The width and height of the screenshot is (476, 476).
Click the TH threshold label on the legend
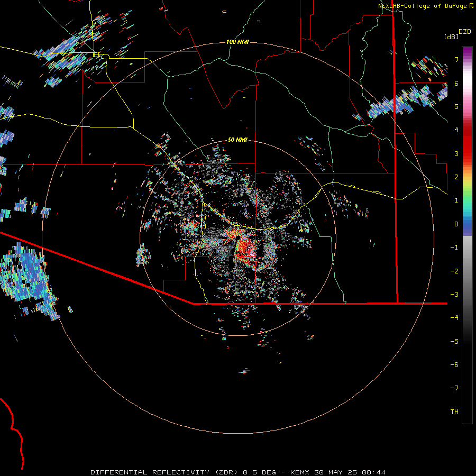[x=454, y=411]
